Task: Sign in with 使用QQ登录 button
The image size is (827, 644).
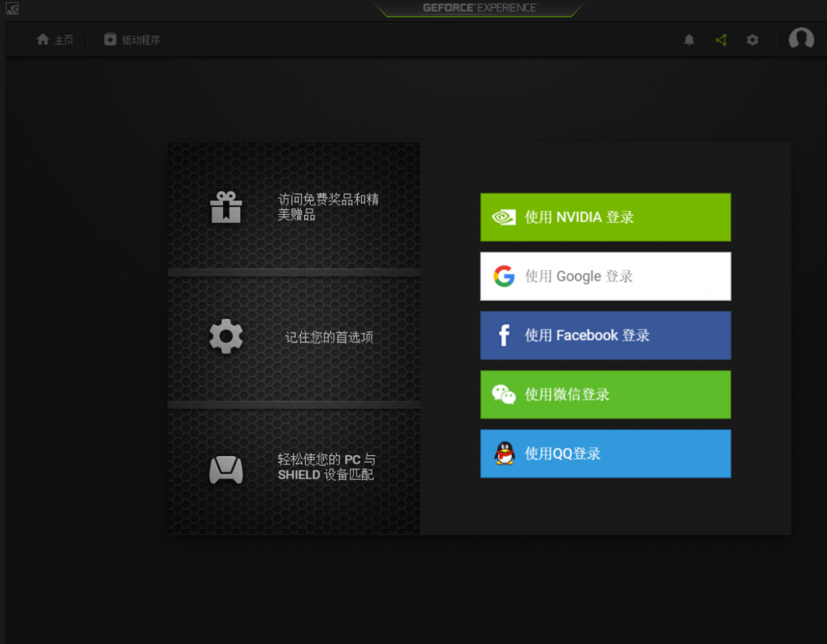Action: point(605,453)
